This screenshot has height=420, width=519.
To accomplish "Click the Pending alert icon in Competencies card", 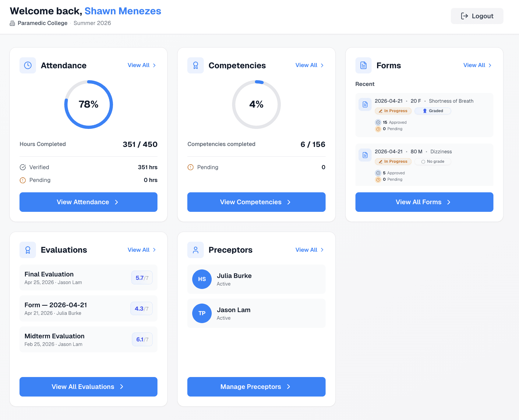I will 191,167.
